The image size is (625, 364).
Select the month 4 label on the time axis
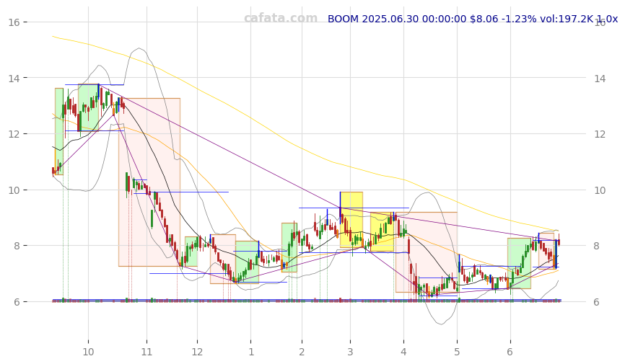[403, 352]
